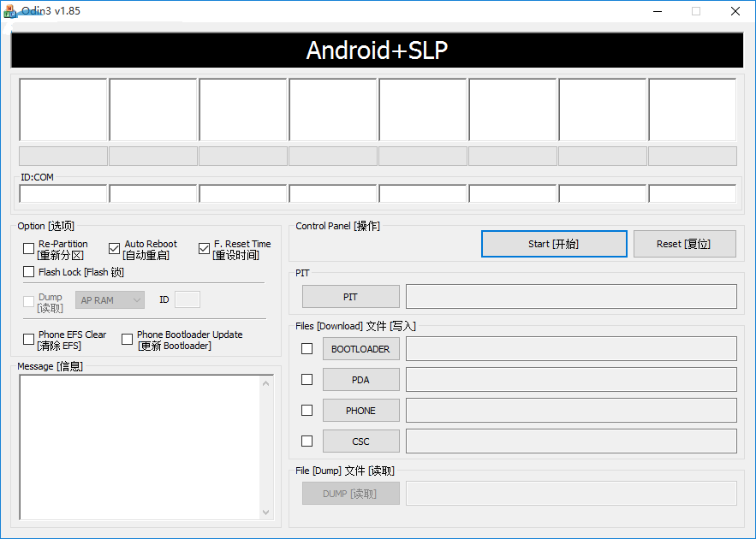Toggle Phone Bootloader Update on
The width and height of the screenshot is (756, 539).
click(x=127, y=339)
